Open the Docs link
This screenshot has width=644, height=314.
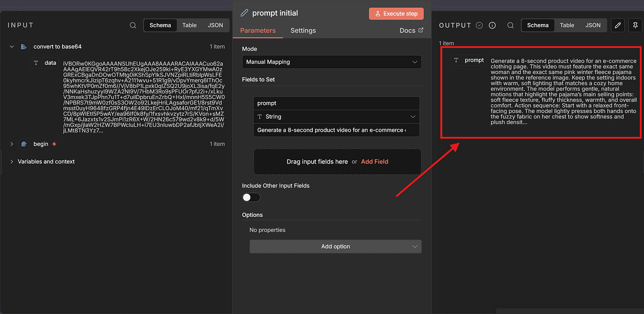click(x=411, y=30)
